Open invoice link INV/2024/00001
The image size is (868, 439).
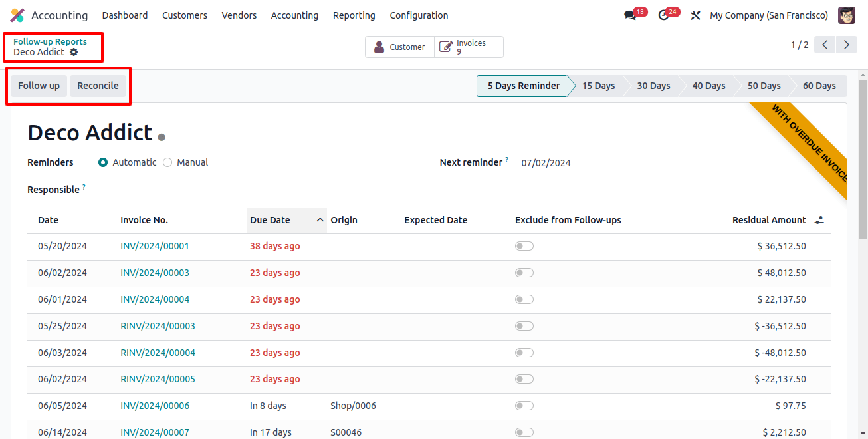(x=155, y=246)
